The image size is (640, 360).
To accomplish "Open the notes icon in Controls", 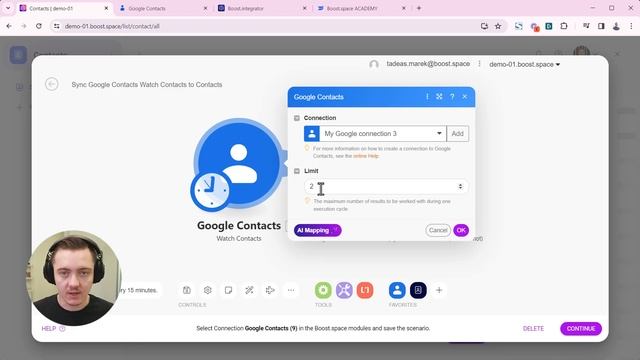I will click(x=228, y=290).
